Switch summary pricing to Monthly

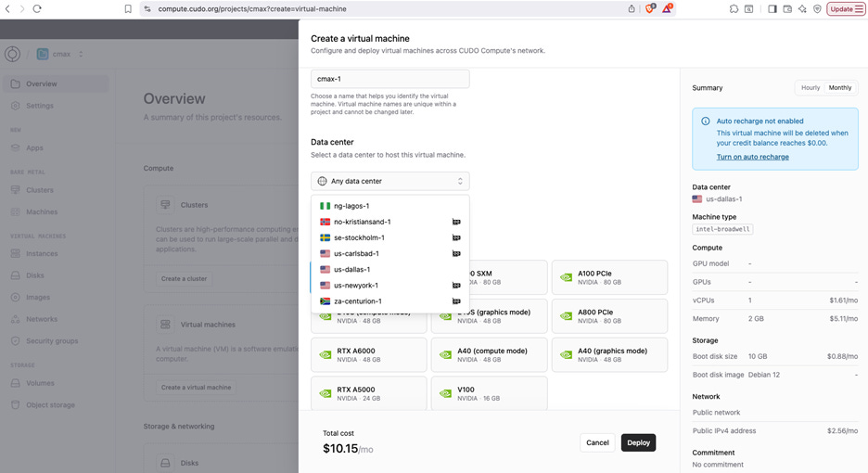840,87
